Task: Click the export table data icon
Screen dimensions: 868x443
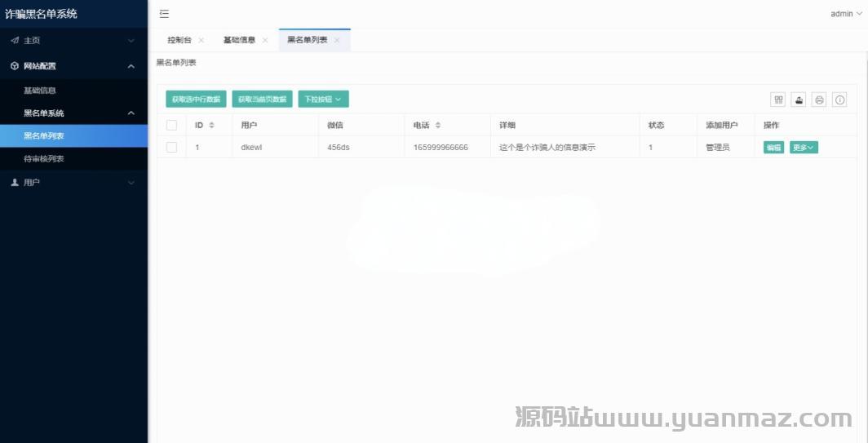Action: (x=799, y=100)
